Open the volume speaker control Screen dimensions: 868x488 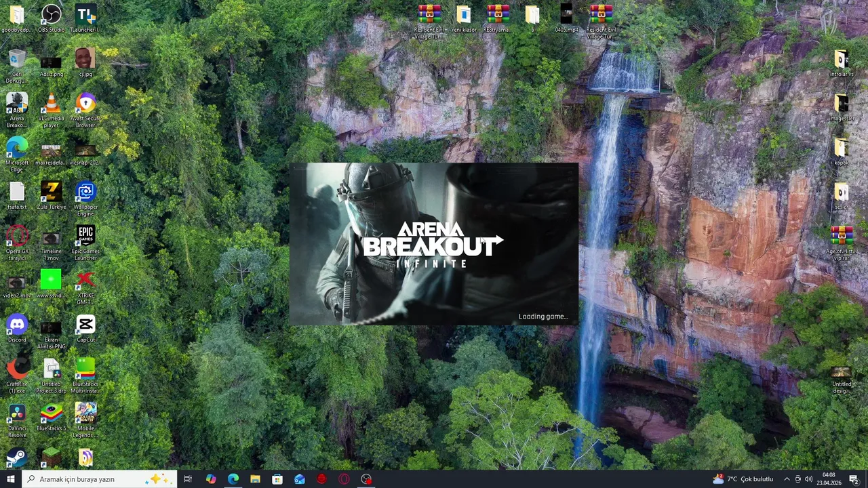pyautogui.click(x=808, y=479)
